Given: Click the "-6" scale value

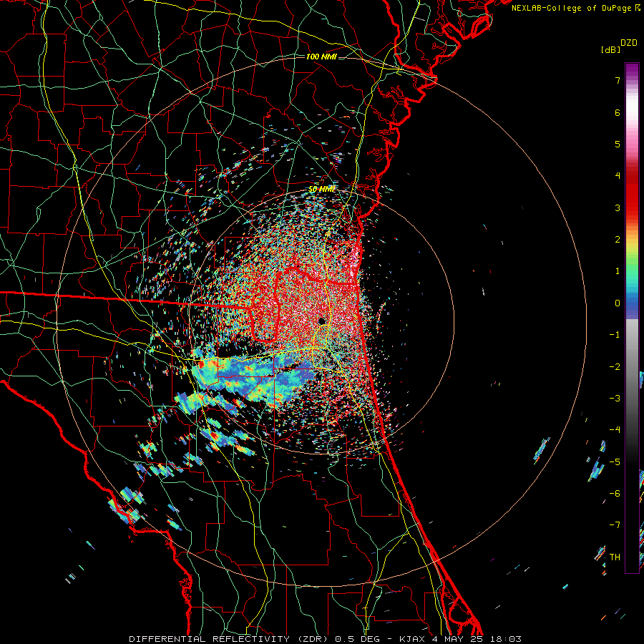Looking at the screenshot, I should (x=615, y=494).
